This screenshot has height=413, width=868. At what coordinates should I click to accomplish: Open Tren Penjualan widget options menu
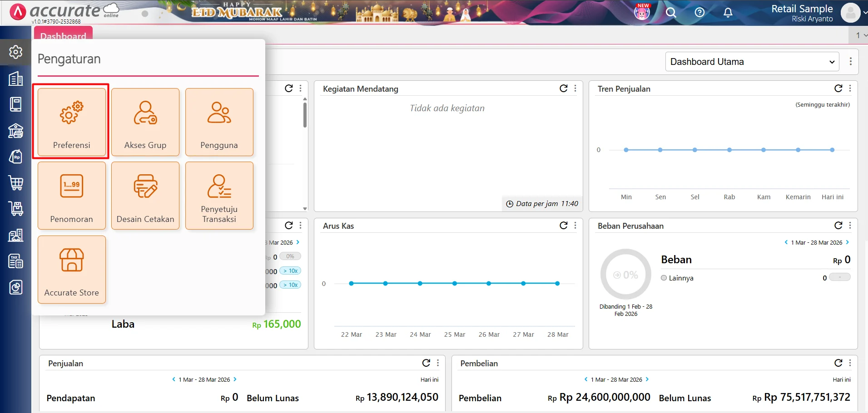coord(850,88)
